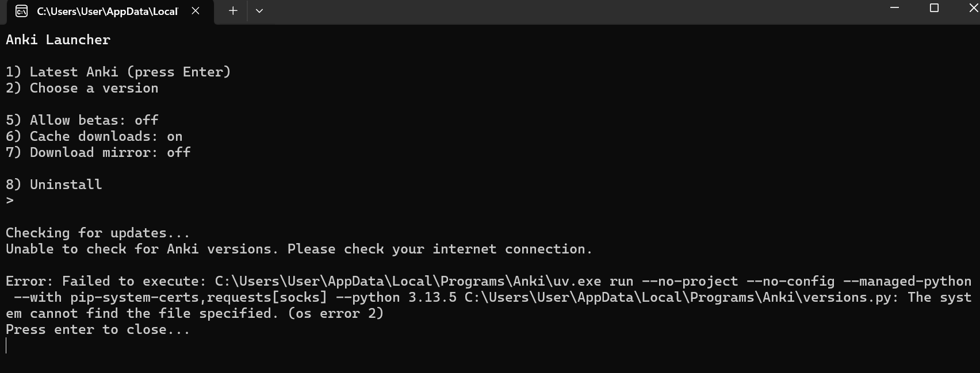
Task: Click the empty title bar drag area
Action: [x=569, y=11]
